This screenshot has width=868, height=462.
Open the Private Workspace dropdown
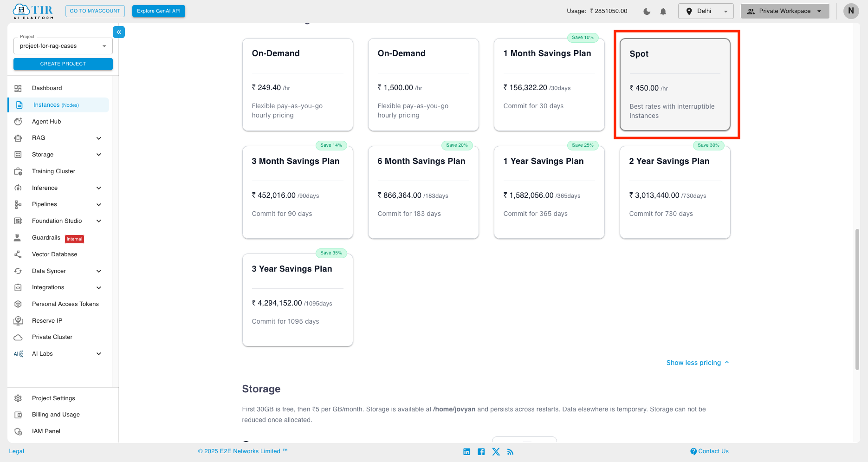pyautogui.click(x=784, y=11)
